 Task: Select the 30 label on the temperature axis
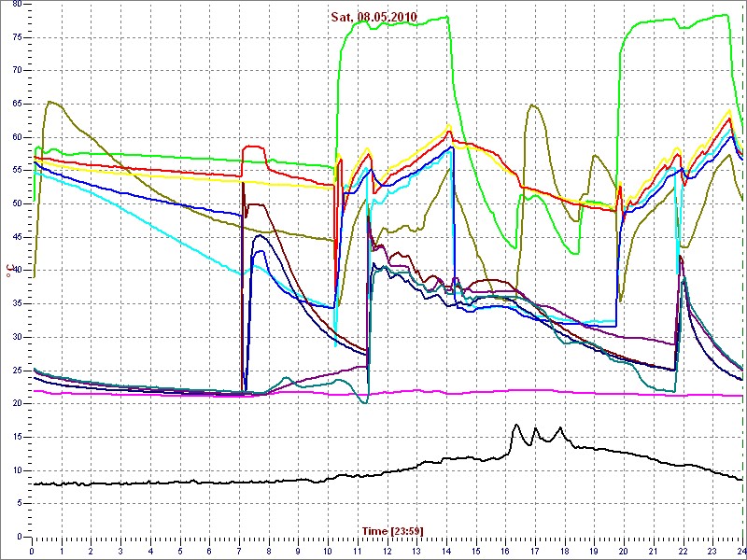tap(16, 337)
